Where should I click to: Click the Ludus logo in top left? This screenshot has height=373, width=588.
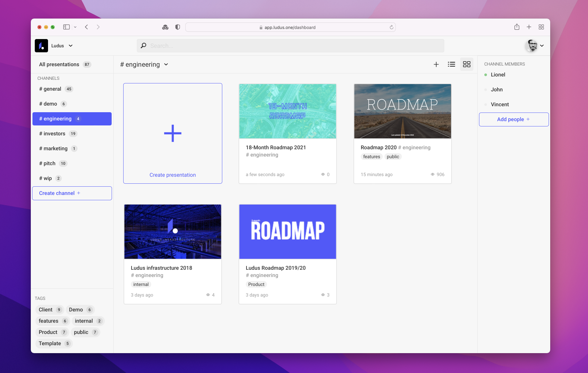coord(41,45)
